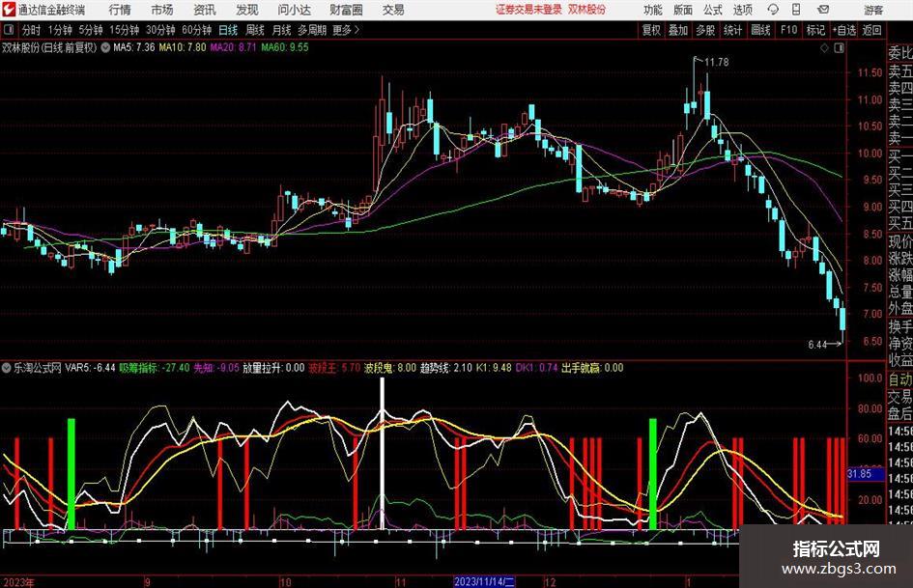Click the 趋势线: 2.10 label
Screen dimensions: 913x588
point(446,367)
